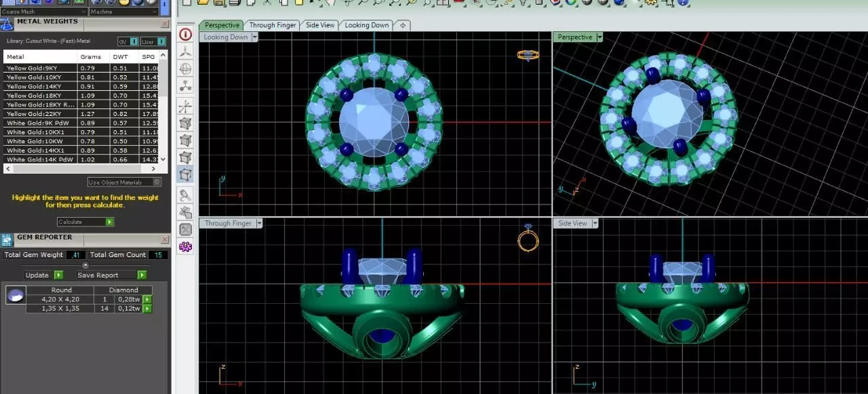868x394 pixels.
Task: Select the White Gold:10KX1 row
Action: pyautogui.click(x=81, y=132)
